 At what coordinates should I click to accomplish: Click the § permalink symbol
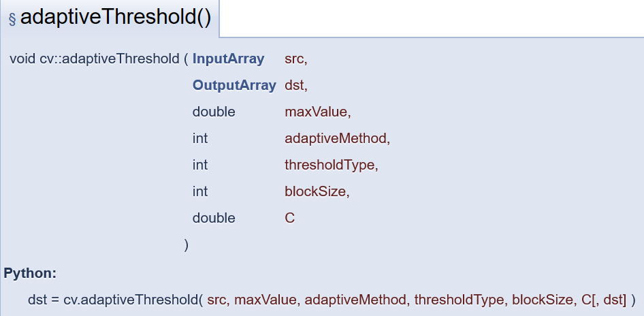pos(12,19)
